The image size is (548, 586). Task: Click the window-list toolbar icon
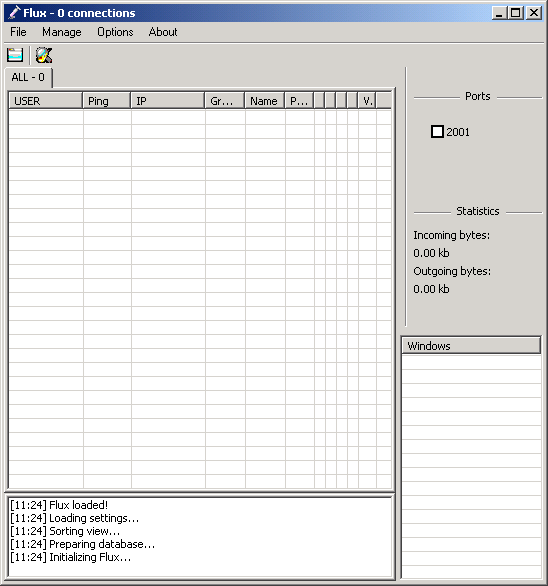point(15,55)
